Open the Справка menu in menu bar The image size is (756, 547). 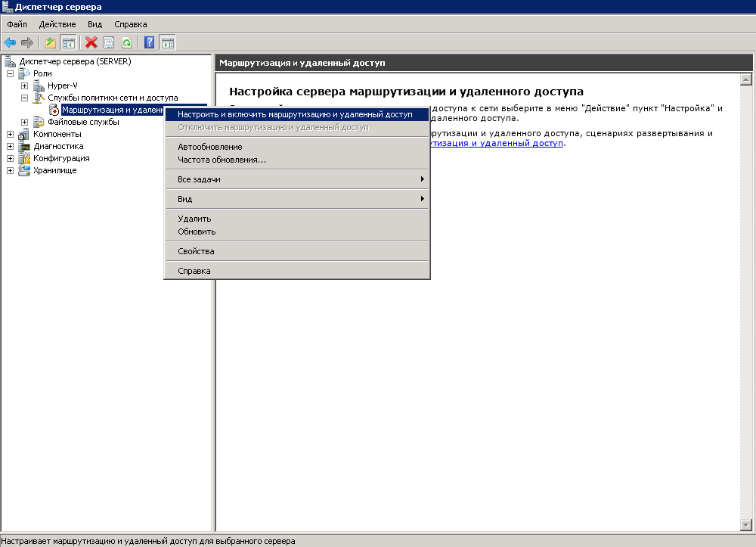[x=131, y=24]
